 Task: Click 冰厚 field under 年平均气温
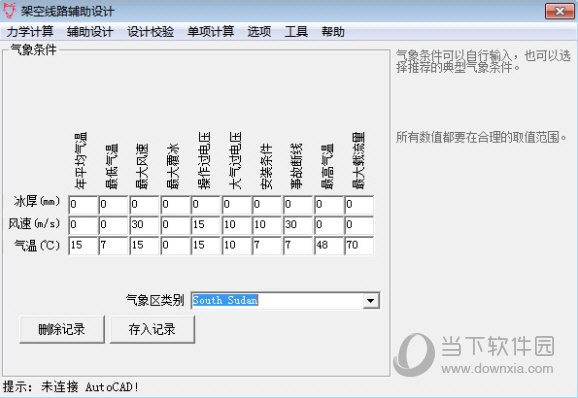point(83,205)
